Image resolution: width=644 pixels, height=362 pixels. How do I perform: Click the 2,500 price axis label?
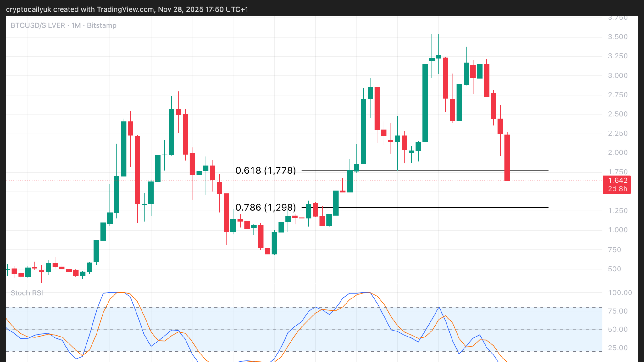coord(618,114)
